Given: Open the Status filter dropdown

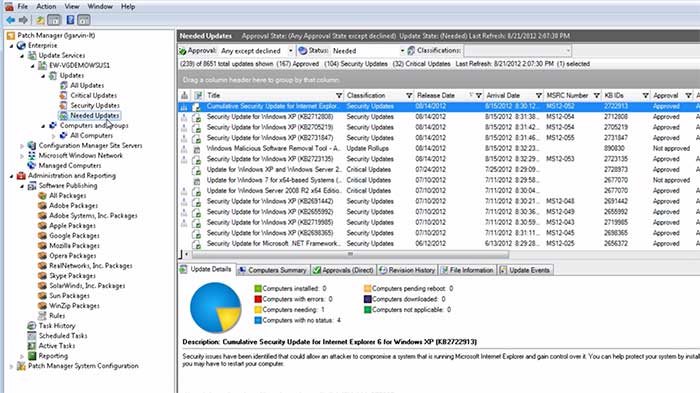Looking at the screenshot, I should point(402,51).
